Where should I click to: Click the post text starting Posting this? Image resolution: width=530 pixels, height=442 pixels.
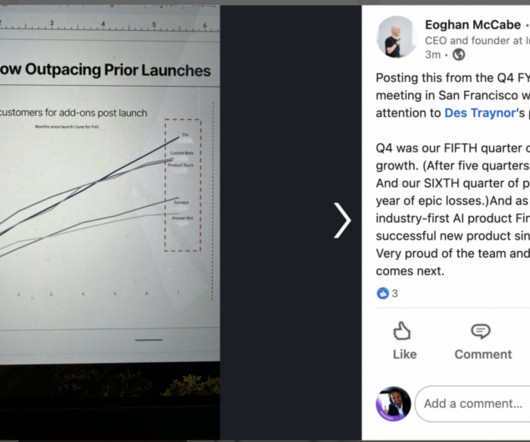point(453,174)
